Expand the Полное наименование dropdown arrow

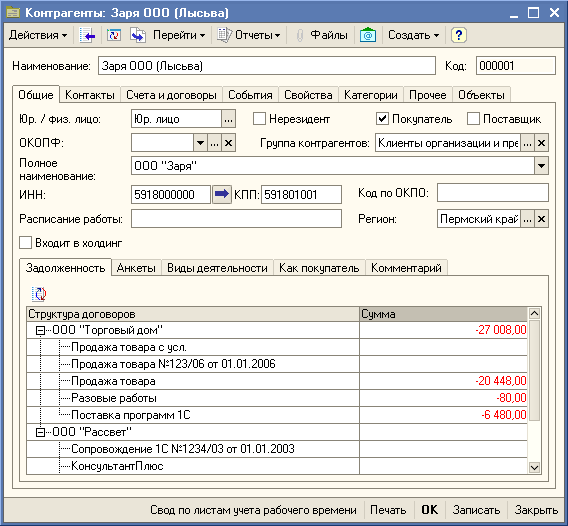point(542,166)
